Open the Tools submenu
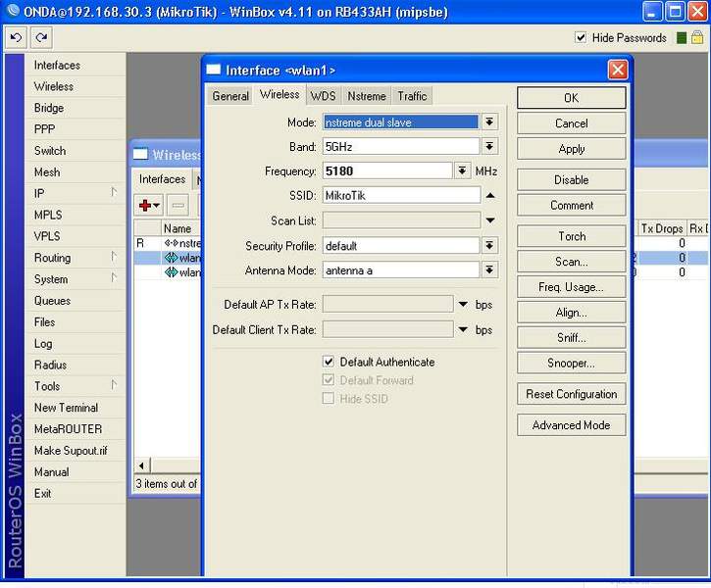This screenshot has width=711, height=588. [75, 386]
